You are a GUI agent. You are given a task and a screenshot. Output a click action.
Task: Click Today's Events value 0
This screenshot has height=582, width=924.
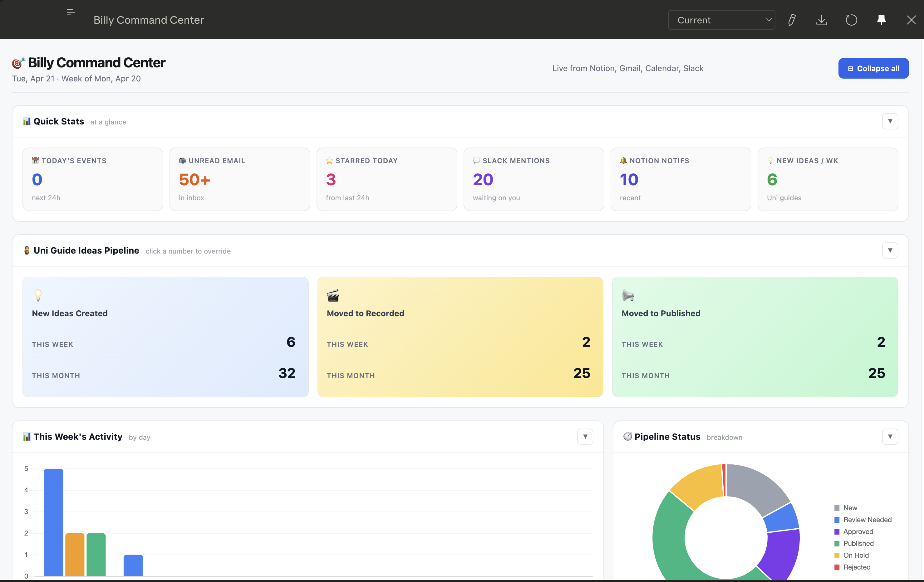pyautogui.click(x=37, y=179)
